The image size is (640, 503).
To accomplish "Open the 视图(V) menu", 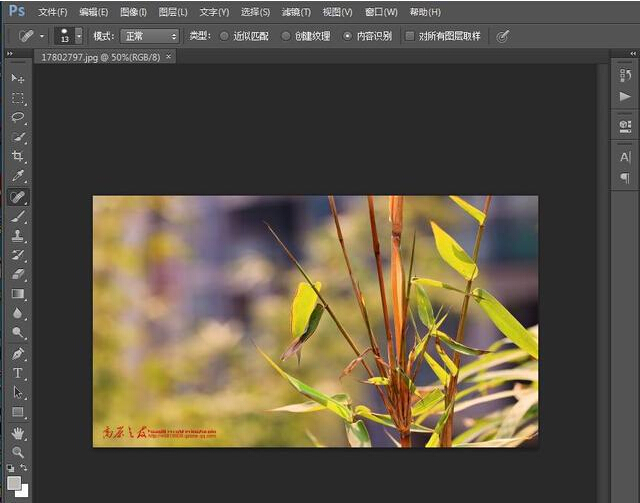I will click(x=337, y=12).
